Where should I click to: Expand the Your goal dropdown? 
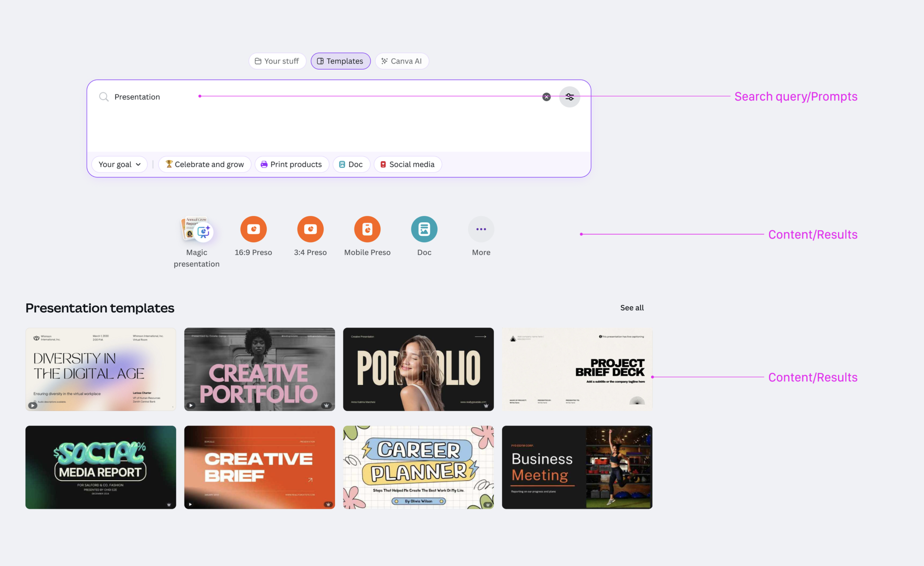point(119,164)
